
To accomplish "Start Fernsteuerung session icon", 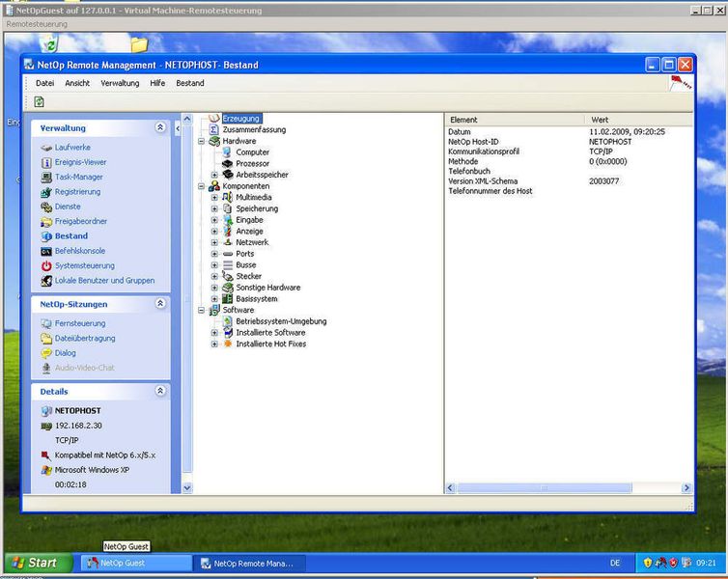I will [46, 323].
